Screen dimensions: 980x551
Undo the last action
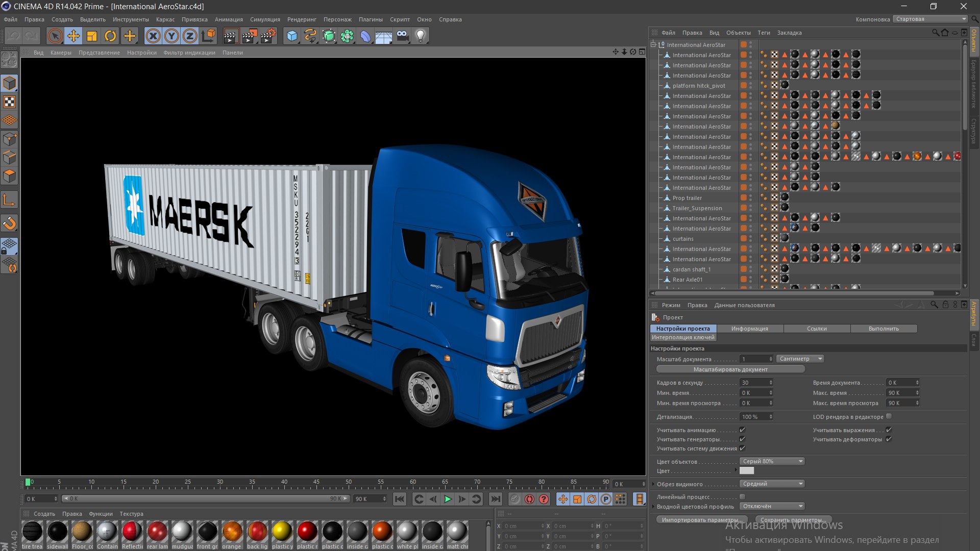[x=14, y=36]
